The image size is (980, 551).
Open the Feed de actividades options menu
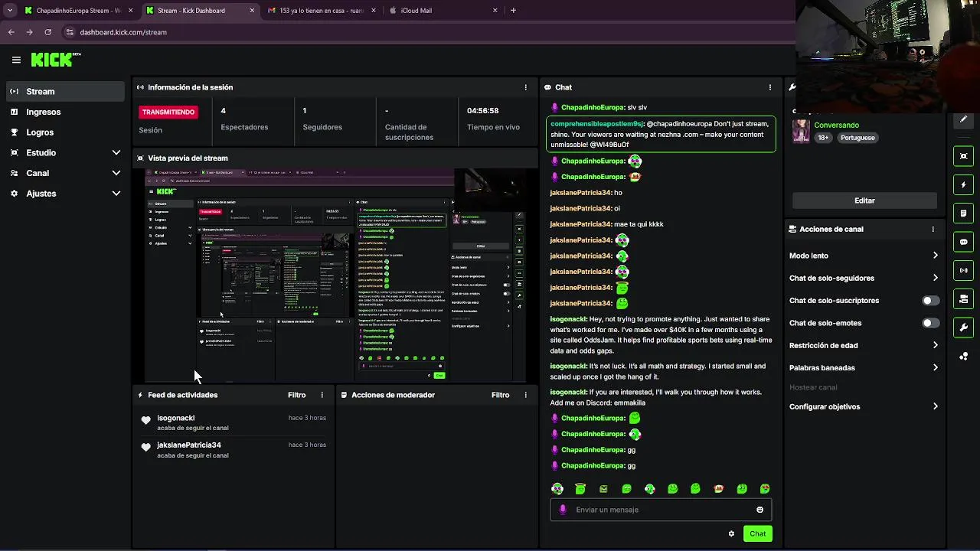point(322,395)
